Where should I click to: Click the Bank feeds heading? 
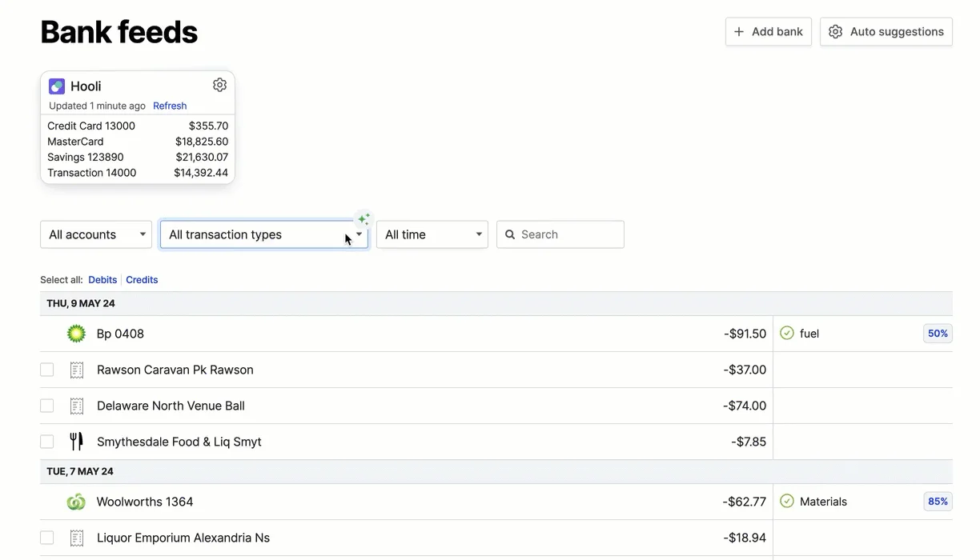(119, 32)
